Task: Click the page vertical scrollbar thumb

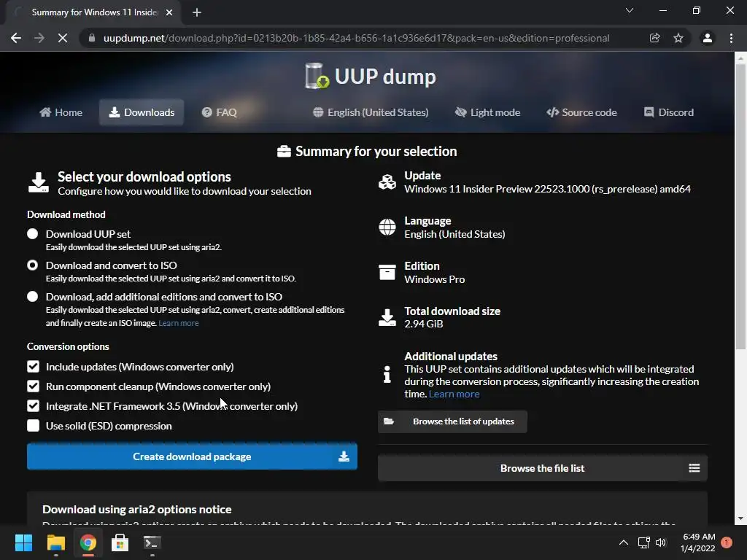Action: click(x=740, y=206)
